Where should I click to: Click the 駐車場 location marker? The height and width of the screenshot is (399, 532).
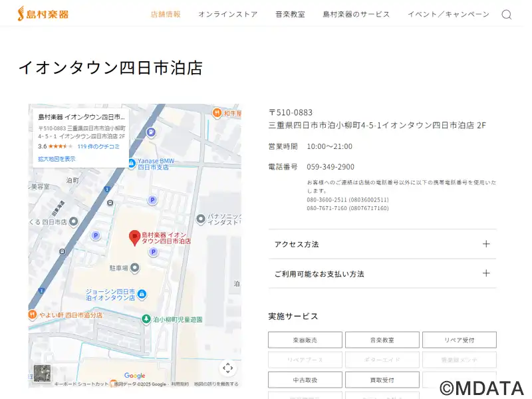pos(135,268)
